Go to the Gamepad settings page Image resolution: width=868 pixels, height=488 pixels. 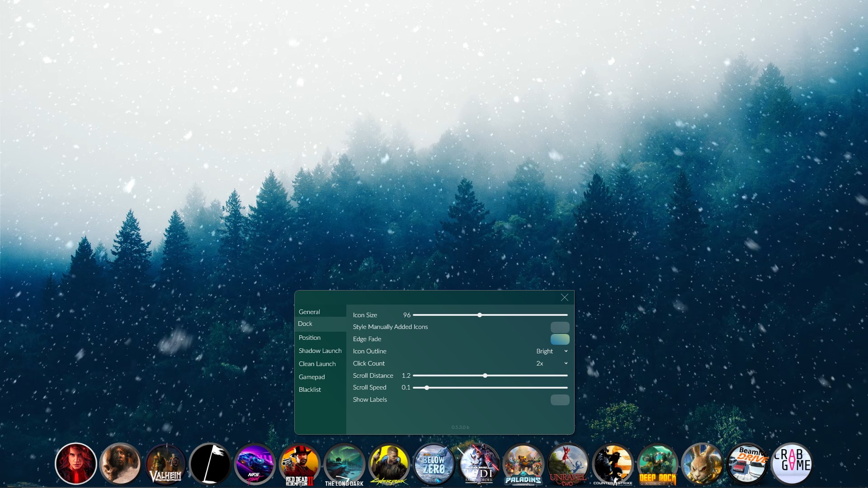pos(311,377)
